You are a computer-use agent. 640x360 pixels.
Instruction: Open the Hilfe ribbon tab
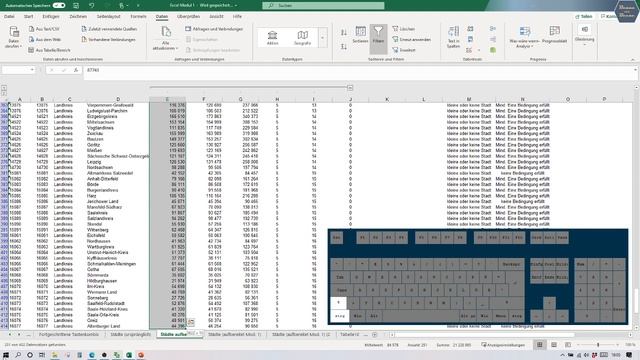237,17
